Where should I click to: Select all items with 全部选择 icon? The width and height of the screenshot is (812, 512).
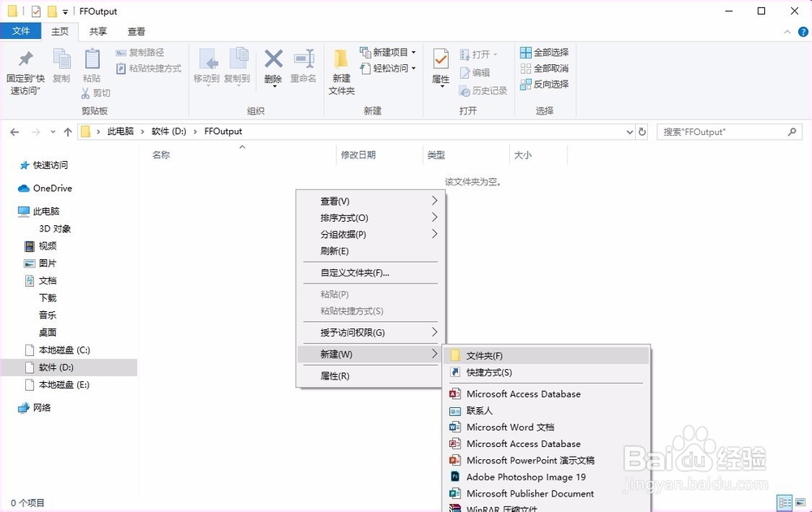pos(525,51)
